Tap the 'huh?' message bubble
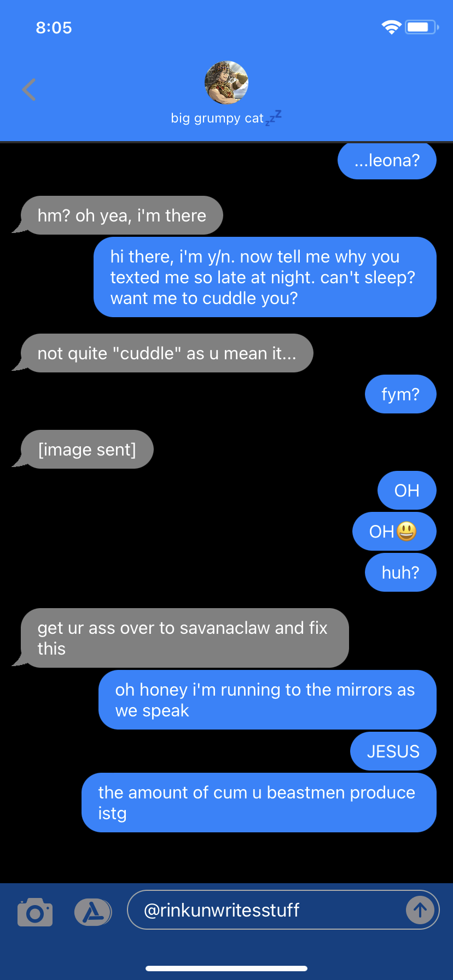Viewport: 453px width, 980px height. (x=400, y=573)
